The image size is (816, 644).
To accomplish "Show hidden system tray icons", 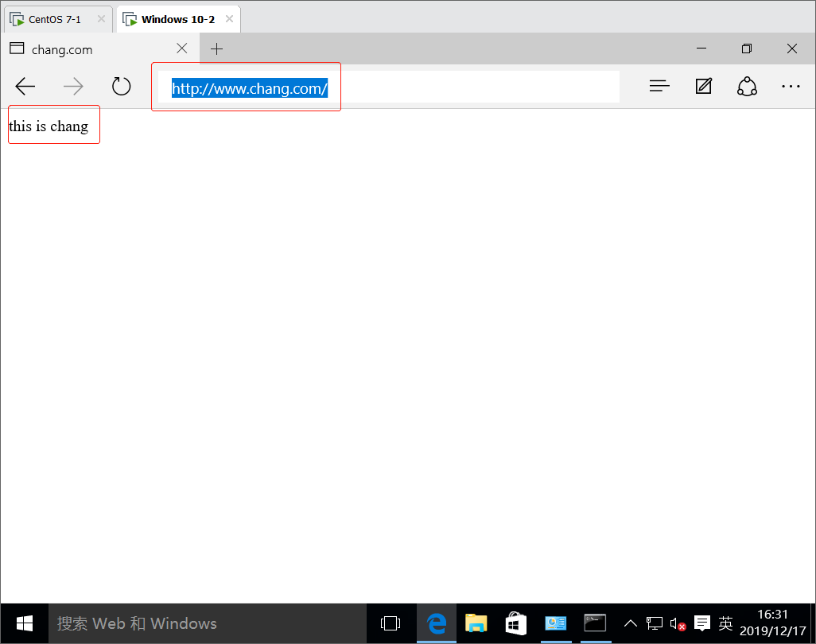I will tap(630, 623).
